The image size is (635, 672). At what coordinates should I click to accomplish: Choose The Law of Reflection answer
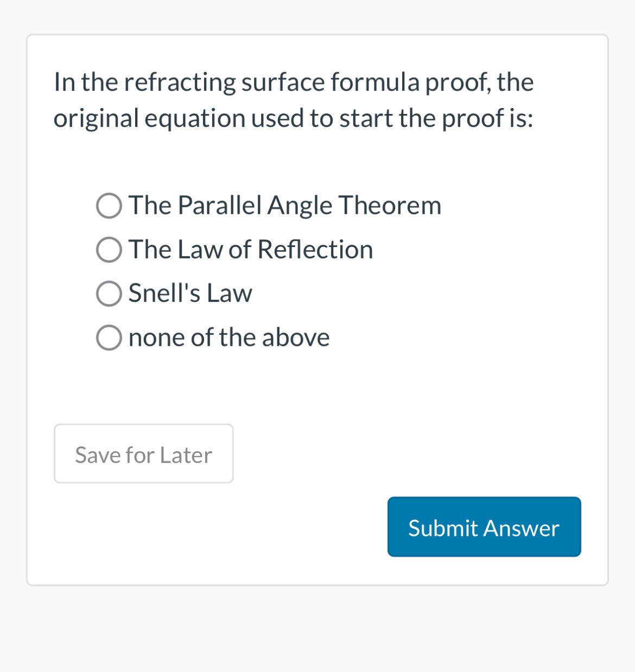[x=109, y=250]
